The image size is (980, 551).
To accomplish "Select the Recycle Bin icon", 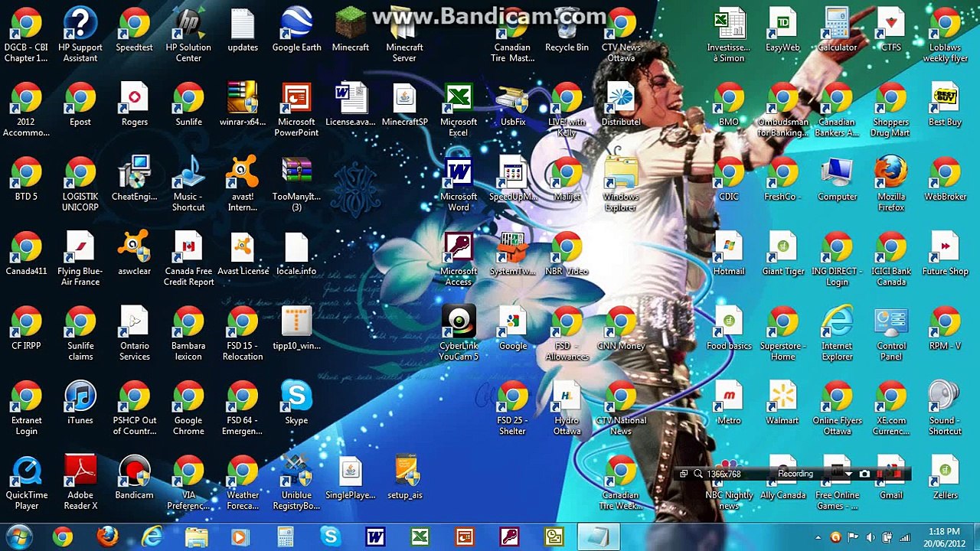I will 567,31.
